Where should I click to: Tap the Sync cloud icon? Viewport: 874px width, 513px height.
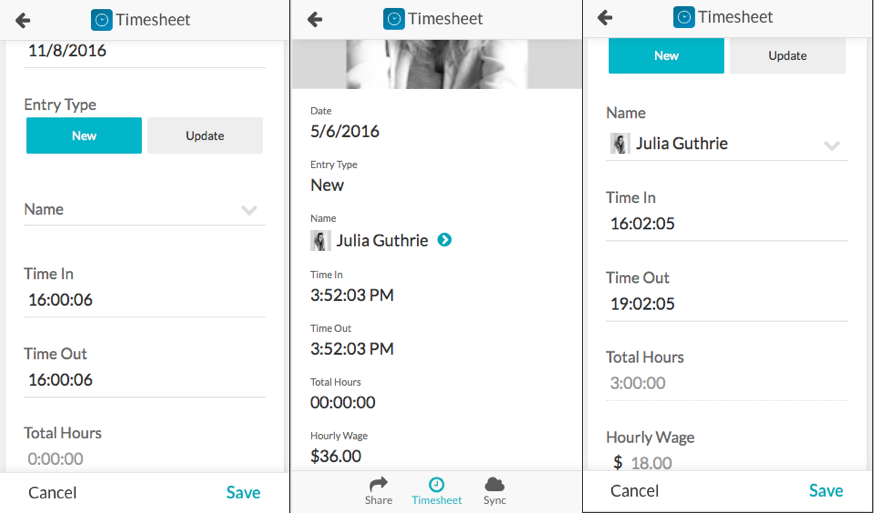pyautogui.click(x=494, y=483)
